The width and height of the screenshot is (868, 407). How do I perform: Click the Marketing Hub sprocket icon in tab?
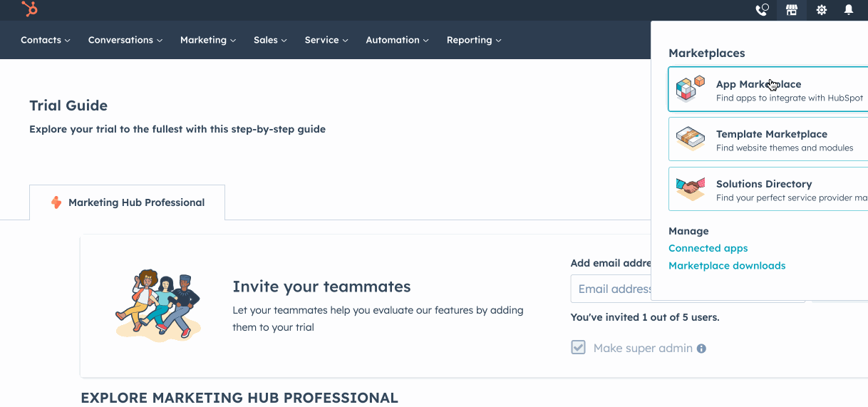coord(56,202)
